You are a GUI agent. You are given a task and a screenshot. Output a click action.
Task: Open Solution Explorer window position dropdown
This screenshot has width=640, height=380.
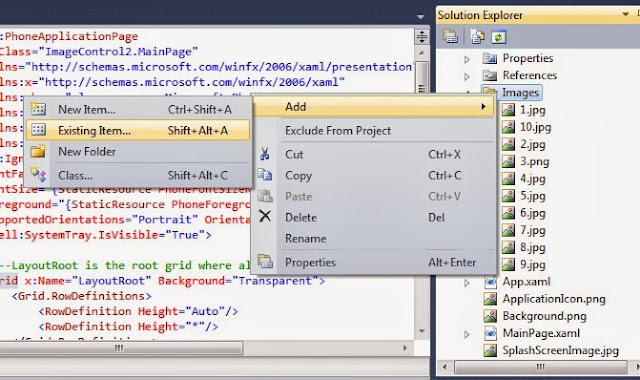click(625, 14)
